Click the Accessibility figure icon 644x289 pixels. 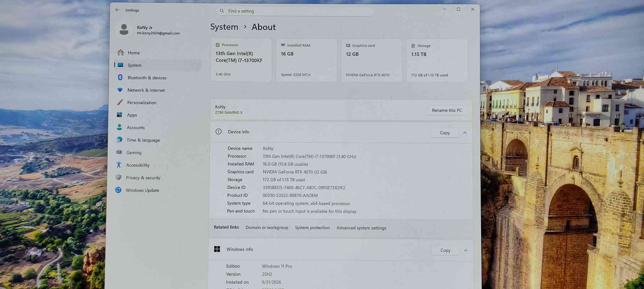click(119, 165)
